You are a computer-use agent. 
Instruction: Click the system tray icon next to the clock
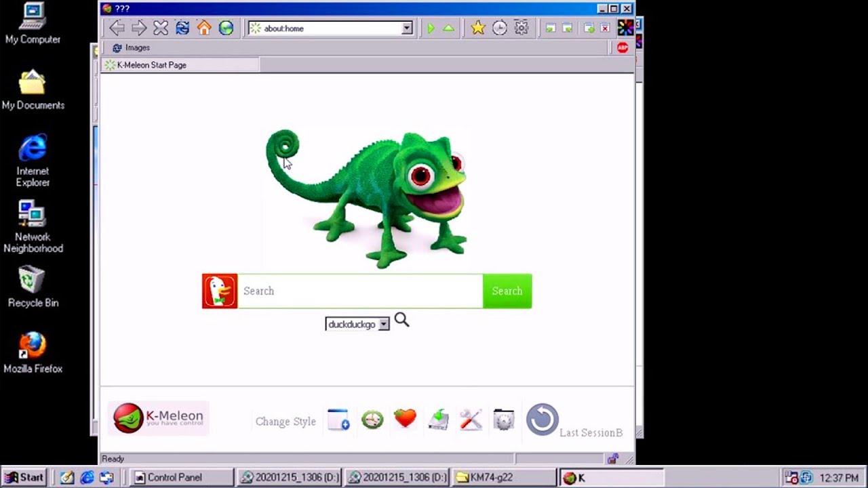pyautogui.click(x=806, y=477)
